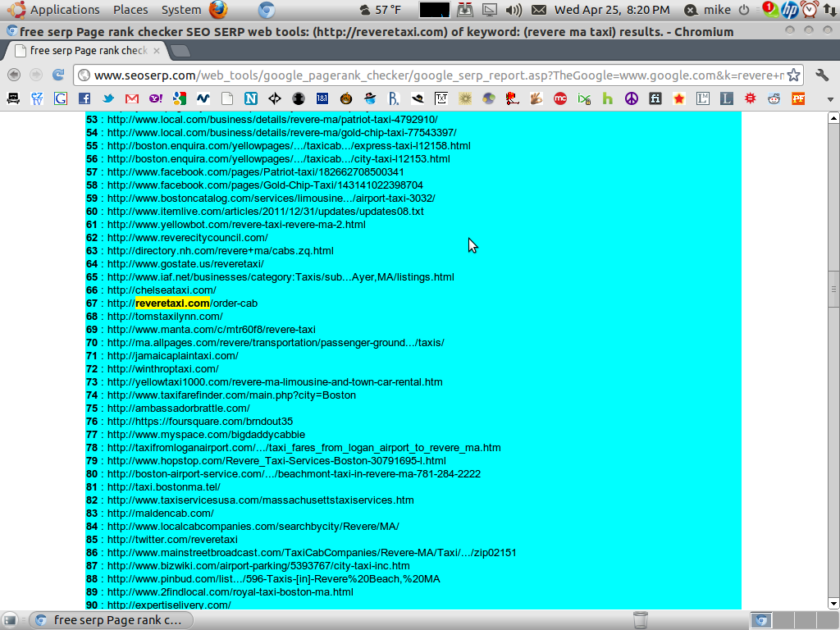This screenshot has width=840, height=630.
Task: Open the mail envelope indicator
Action: click(x=539, y=10)
